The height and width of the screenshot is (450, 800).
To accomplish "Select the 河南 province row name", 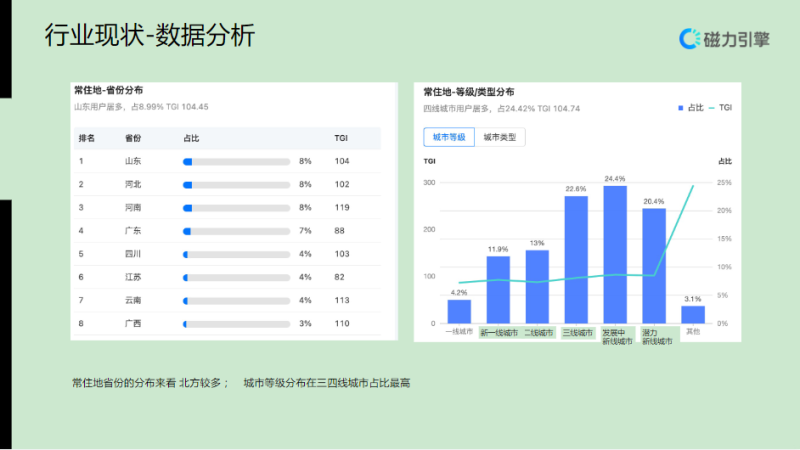I will [133, 208].
